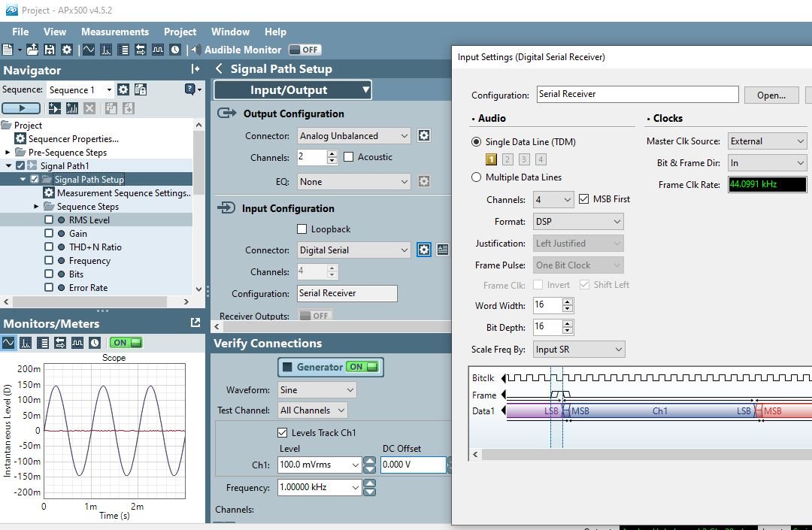The width and height of the screenshot is (812, 530).
Task: Enable the Acoustic checkbox
Action: [x=349, y=157]
